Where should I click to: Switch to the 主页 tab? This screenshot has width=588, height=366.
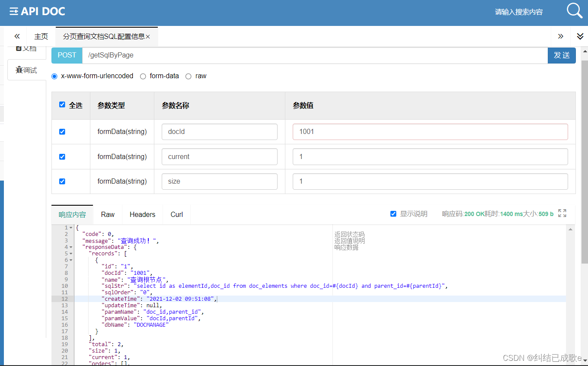pos(41,36)
